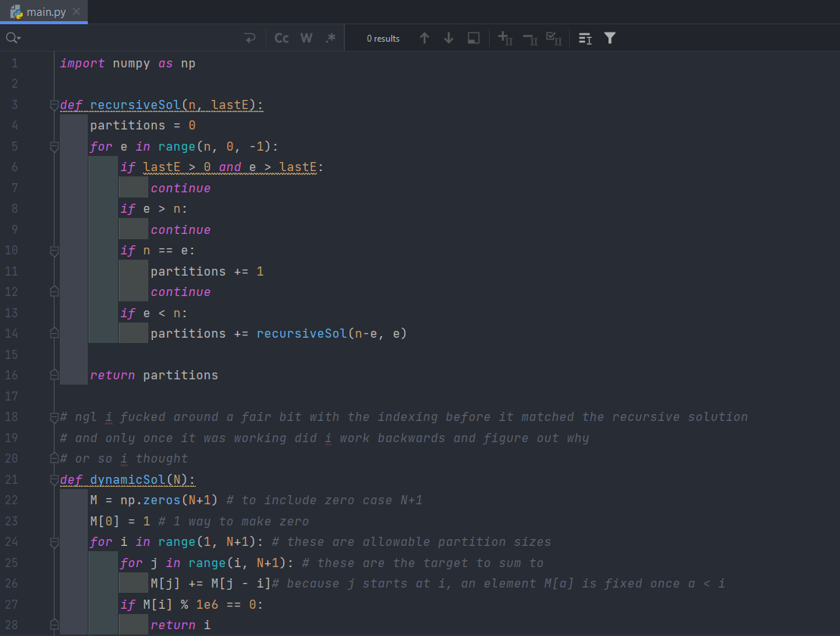Go to the previous search occurrence

pyautogui.click(x=425, y=38)
